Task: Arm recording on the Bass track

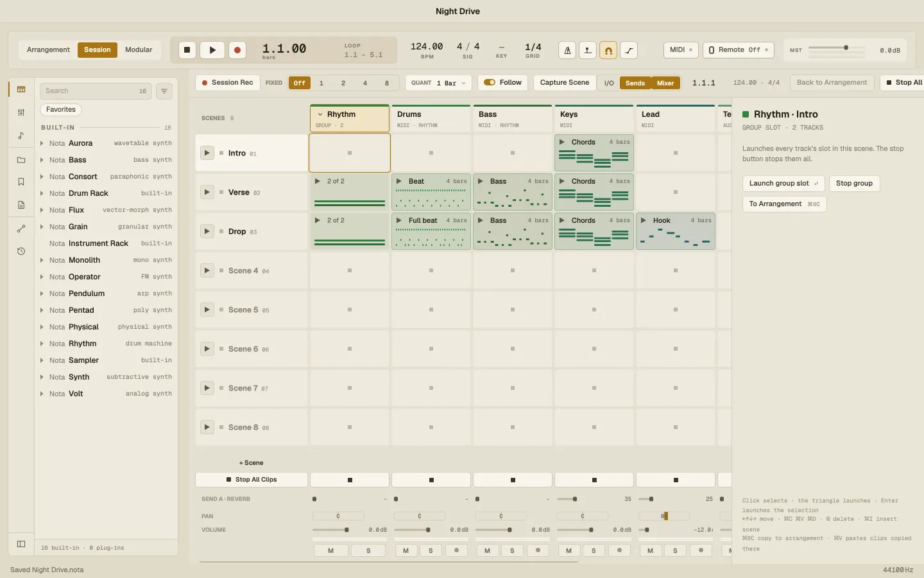Action: [x=538, y=550]
